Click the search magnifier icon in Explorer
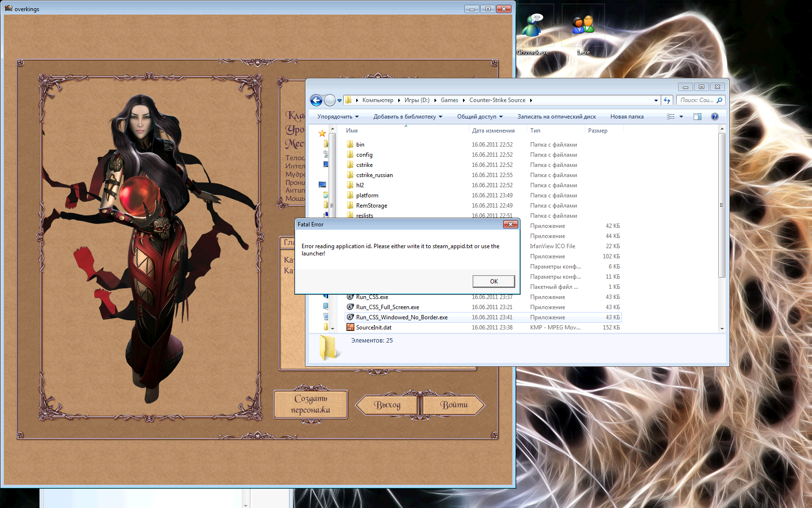 719,100
